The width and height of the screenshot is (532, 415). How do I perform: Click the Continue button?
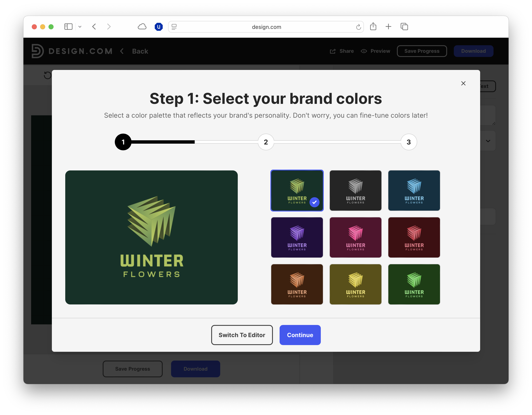[x=300, y=335]
